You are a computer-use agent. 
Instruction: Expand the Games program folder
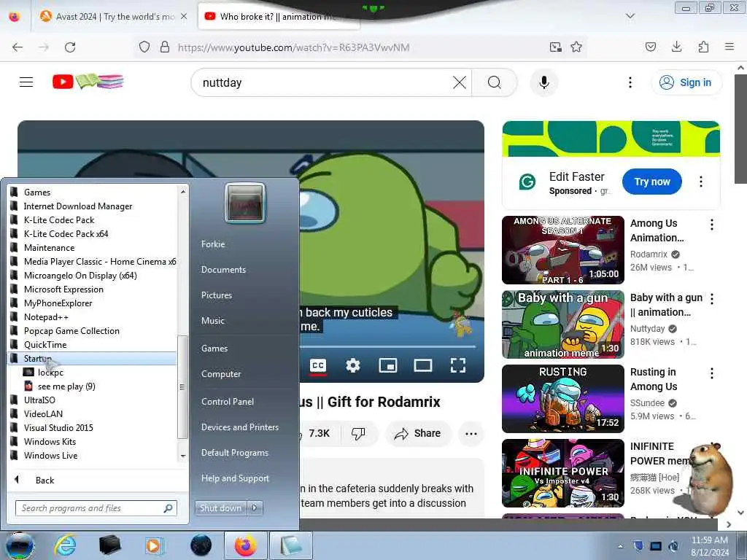pyautogui.click(x=37, y=192)
